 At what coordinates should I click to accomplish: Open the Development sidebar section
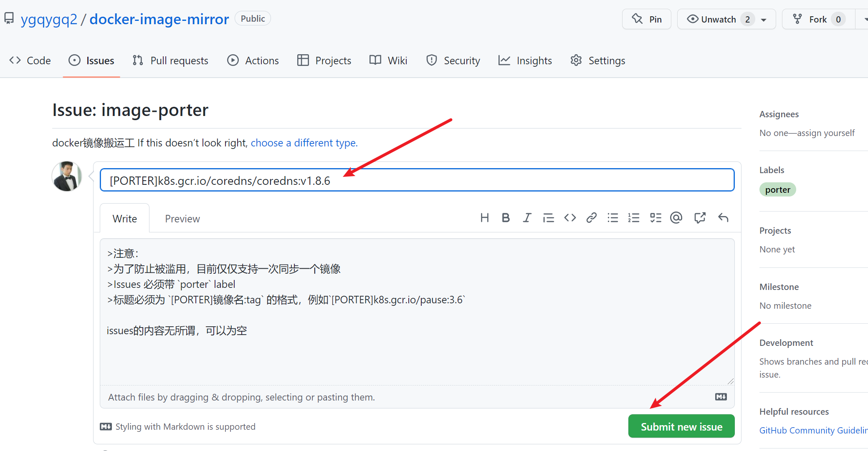point(786,343)
